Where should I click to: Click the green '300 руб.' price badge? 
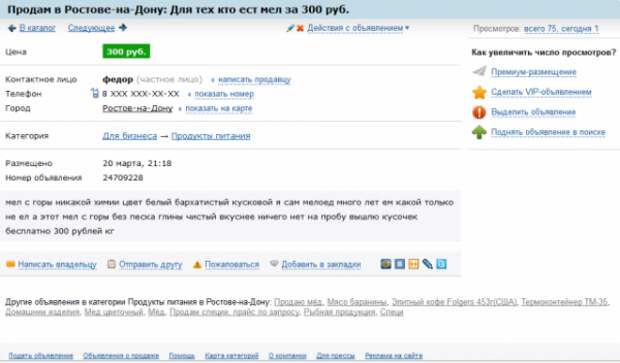pos(126,51)
